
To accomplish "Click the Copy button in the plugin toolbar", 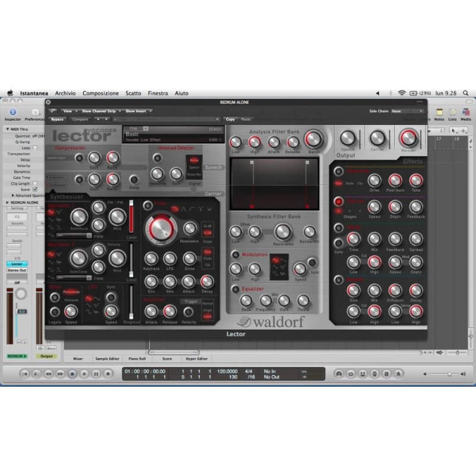I will (x=231, y=119).
